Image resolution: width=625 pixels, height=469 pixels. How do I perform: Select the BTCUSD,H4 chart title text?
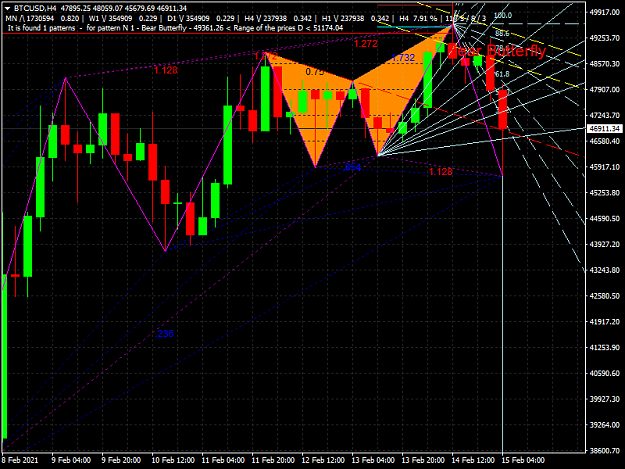click(x=35, y=8)
